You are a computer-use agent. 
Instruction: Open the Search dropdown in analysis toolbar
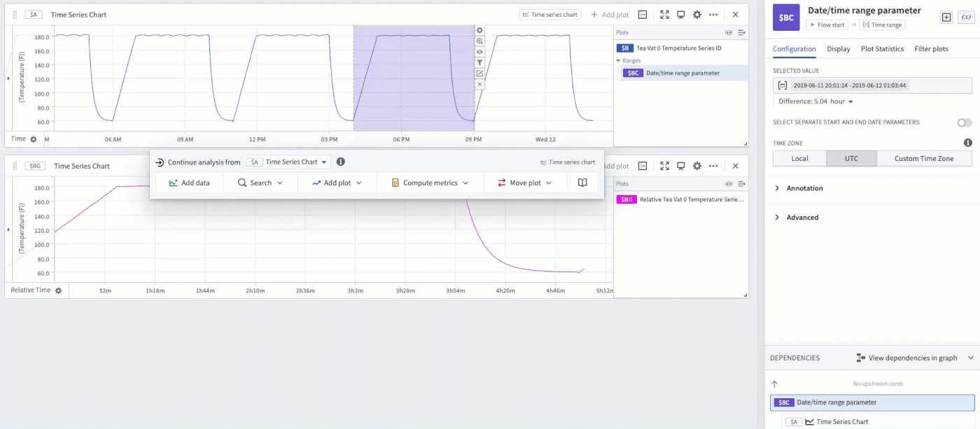pyautogui.click(x=260, y=183)
